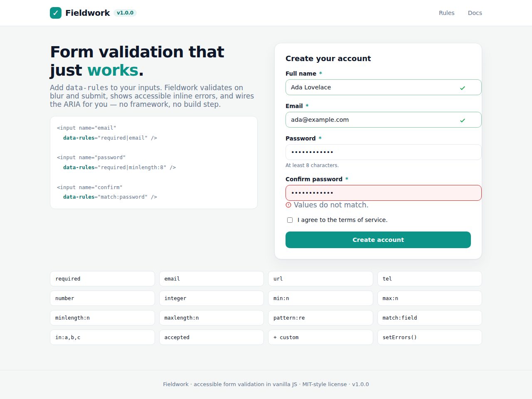
Task: Click the data-rules="required|minlength:8" code line
Action: (x=120, y=167)
